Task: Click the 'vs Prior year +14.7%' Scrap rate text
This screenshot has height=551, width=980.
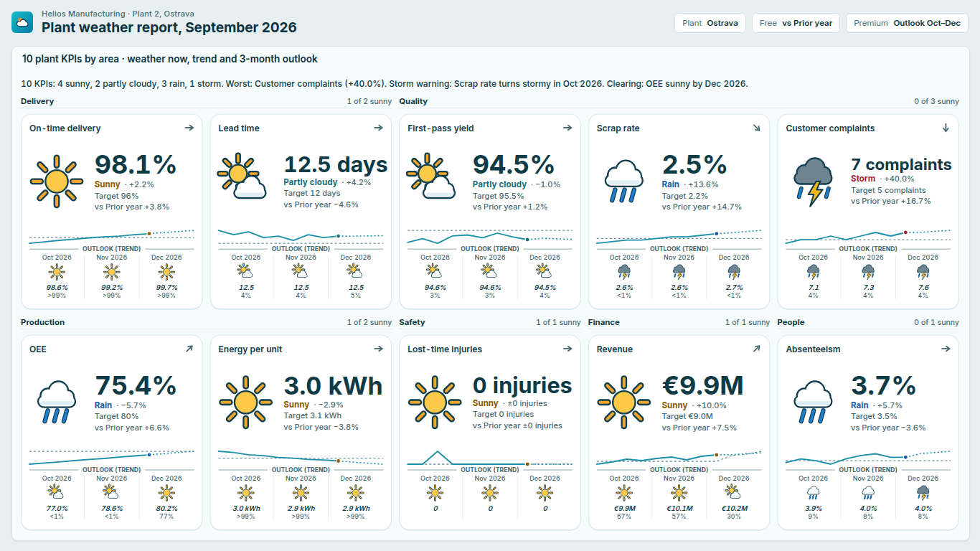Action: tap(702, 207)
